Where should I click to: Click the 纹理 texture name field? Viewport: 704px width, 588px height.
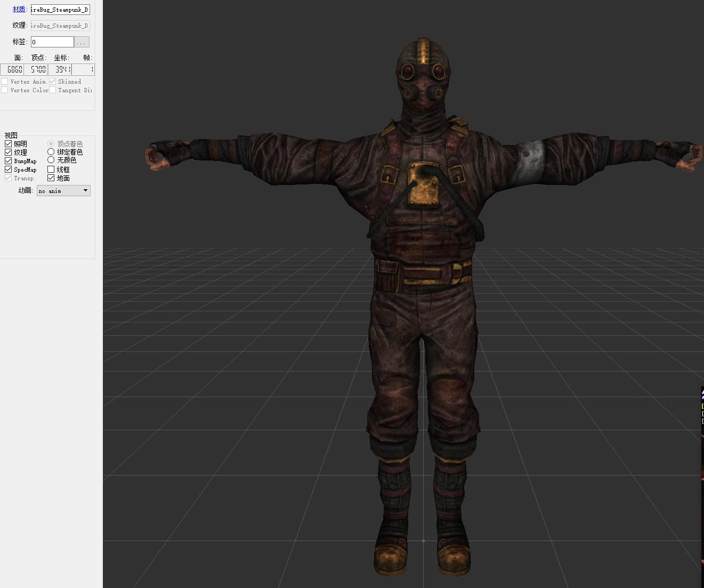pos(60,26)
